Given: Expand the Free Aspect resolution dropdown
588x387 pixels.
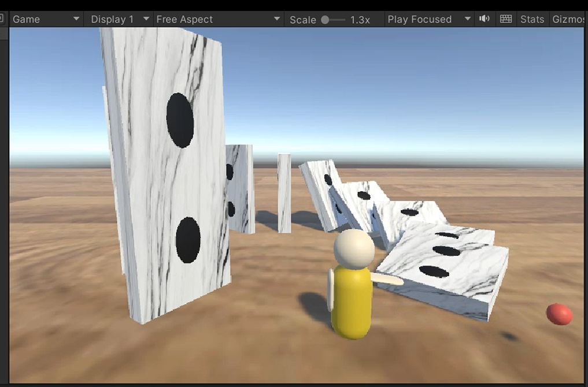Looking at the screenshot, I should [x=218, y=19].
